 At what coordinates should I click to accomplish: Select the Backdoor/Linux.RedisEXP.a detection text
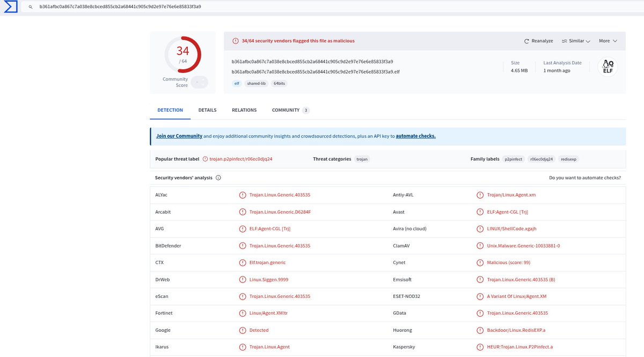[x=516, y=330]
